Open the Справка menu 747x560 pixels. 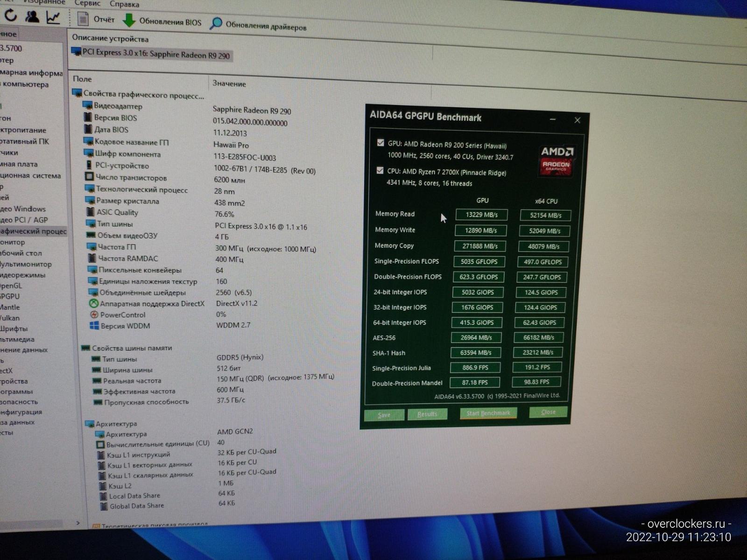(x=124, y=4)
